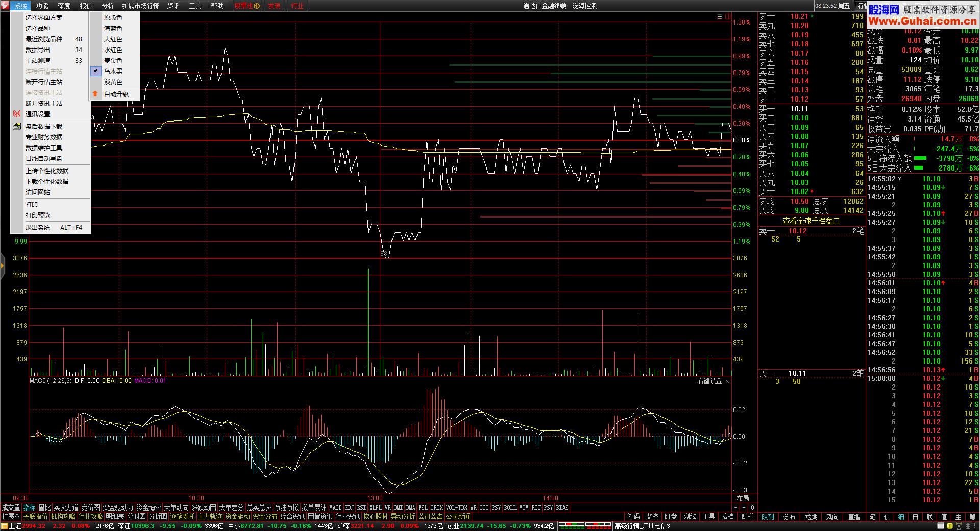
Task: Toggle the 抬档 button in bottom bar
Action: coord(727,517)
